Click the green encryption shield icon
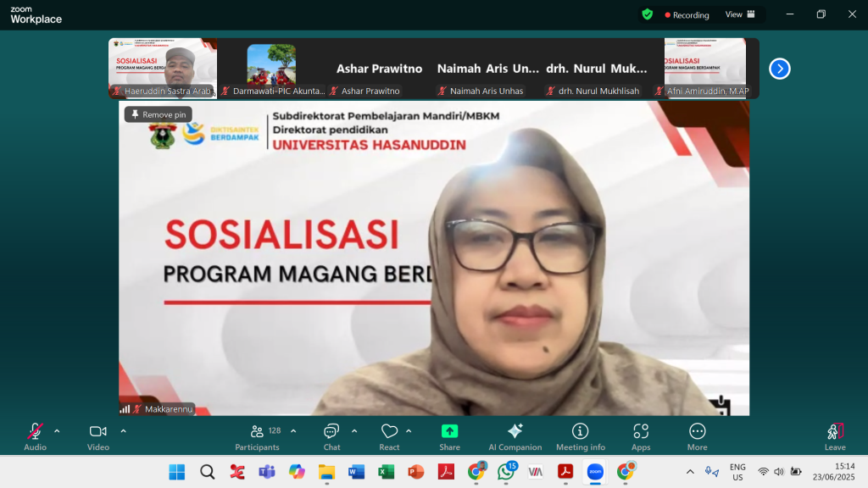The width and height of the screenshot is (868, 488). point(648,14)
